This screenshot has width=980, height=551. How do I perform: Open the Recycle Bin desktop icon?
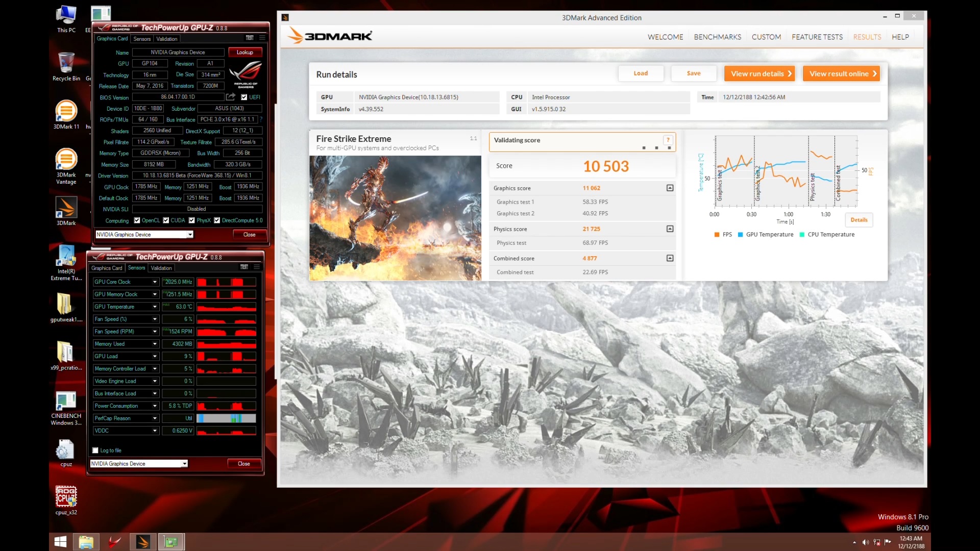(66, 66)
